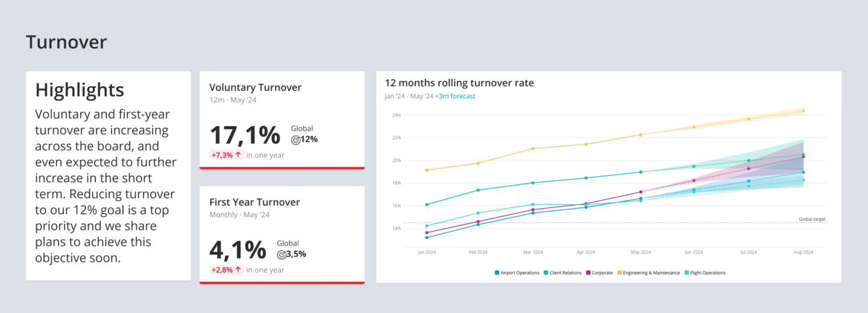Select the Voluntary Turnover card title
The width and height of the screenshot is (868, 313).
click(256, 87)
